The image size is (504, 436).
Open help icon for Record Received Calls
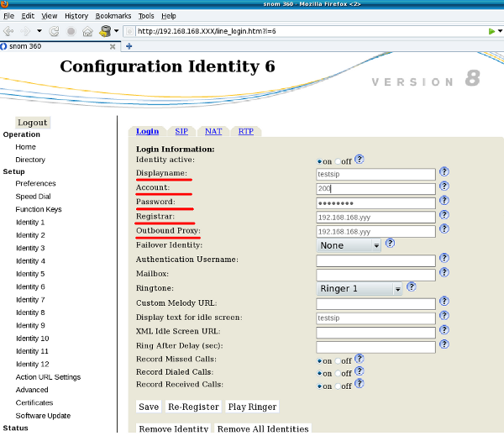click(360, 383)
